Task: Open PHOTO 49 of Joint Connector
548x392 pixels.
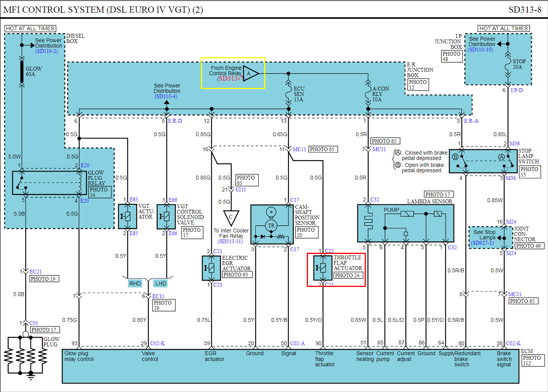Action: tap(529, 246)
